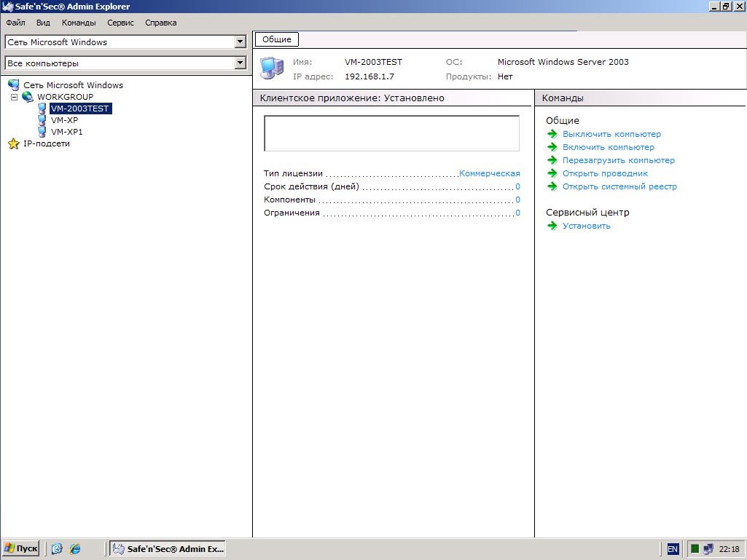Click the Safe'n'Sec title bar application icon
The height and width of the screenshot is (560, 747).
click(x=7, y=7)
